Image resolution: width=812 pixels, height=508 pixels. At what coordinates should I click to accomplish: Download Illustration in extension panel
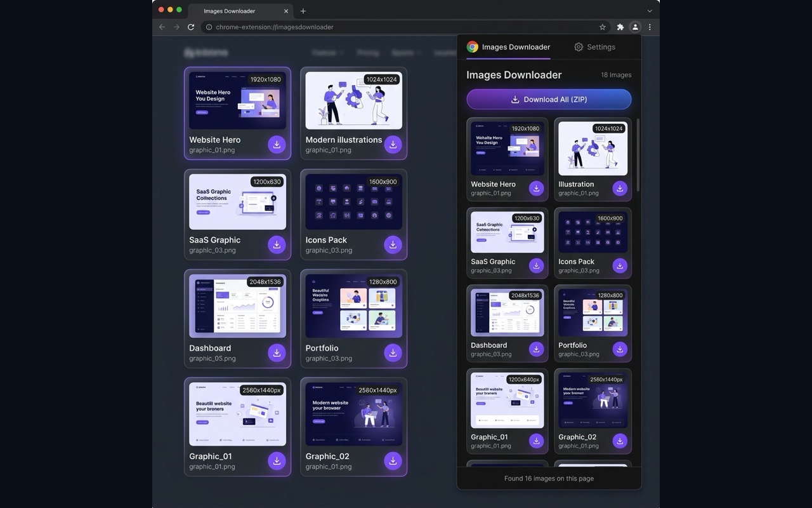620,188
